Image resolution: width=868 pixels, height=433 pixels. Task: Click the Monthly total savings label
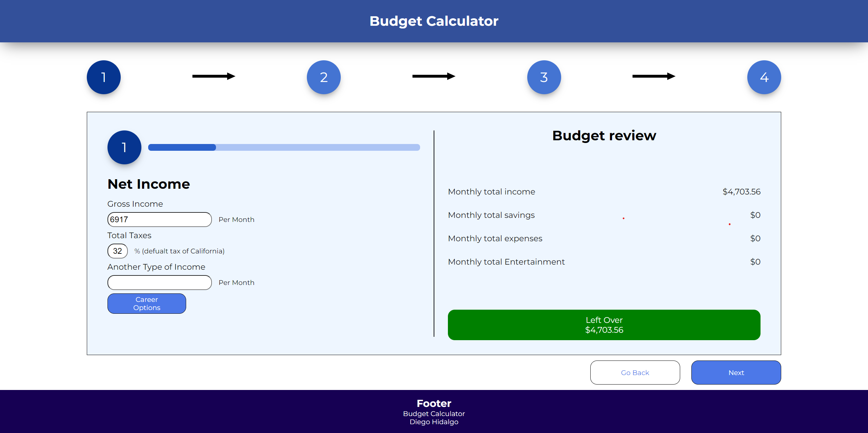pos(491,215)
